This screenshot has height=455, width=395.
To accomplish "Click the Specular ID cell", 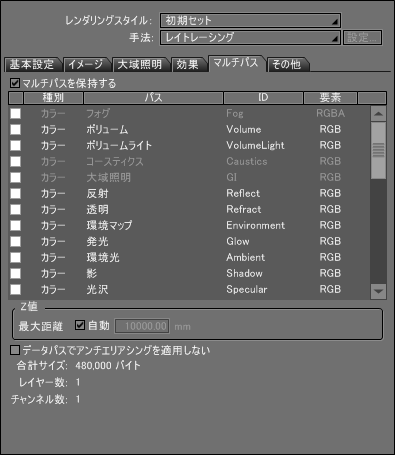I will point(247,289).
